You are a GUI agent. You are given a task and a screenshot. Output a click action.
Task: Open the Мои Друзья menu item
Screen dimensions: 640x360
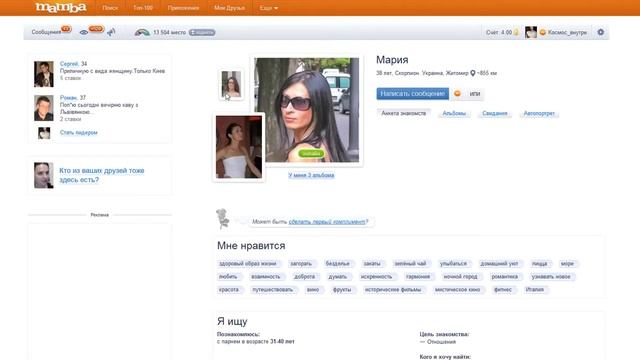pos(229,8)
